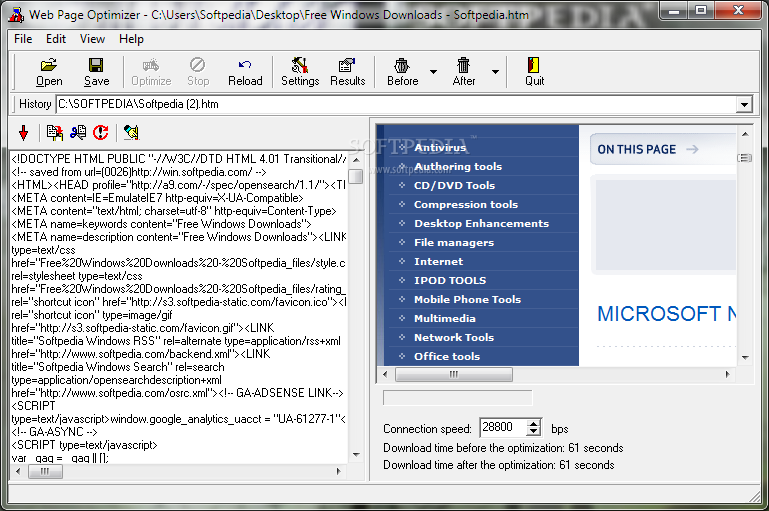This screenshot has width=769, height=511.
Task: Open the Multimedia category link
Action: pyautogui.click(x=445, y=318)
